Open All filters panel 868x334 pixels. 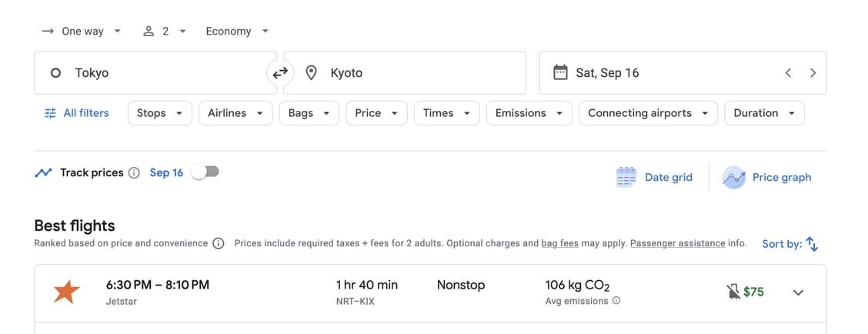[x=76, y=113]
